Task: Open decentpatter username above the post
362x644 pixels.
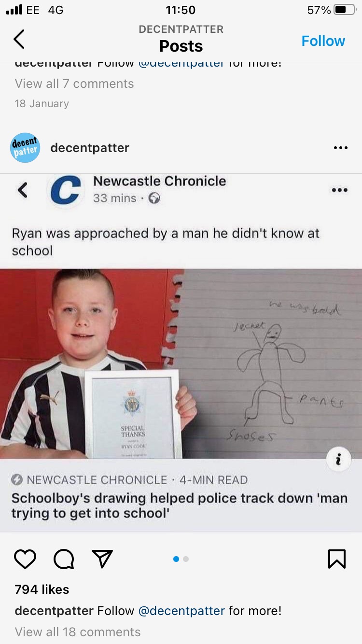Action: pos(90,148)
